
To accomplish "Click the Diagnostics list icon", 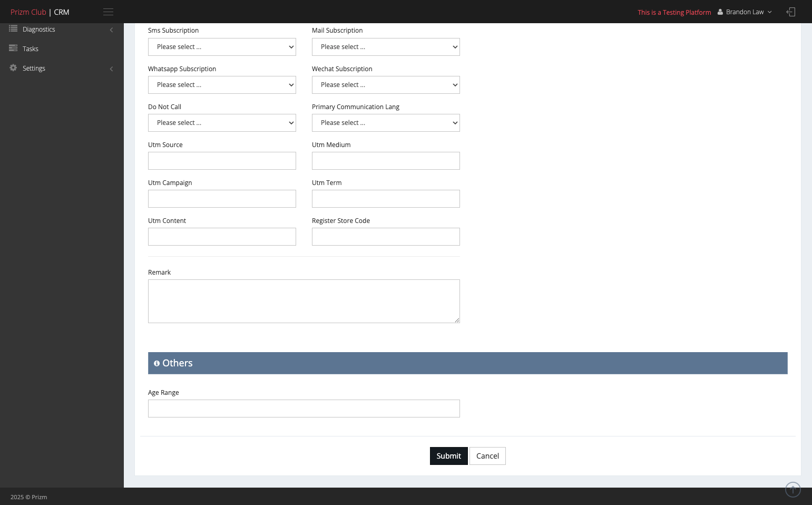I will [13, 29].
